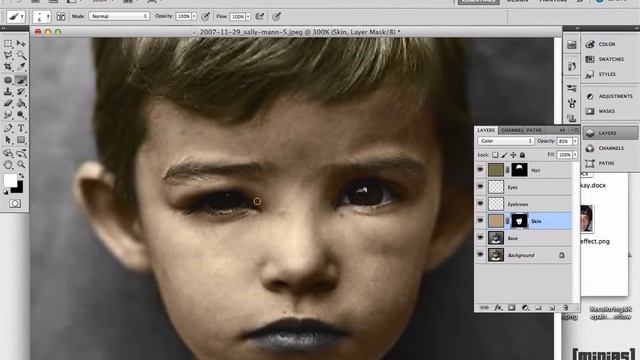The height and width of the screenshot is (360, 640).
Task: Switch to the Paths tab
Action: [534, 130]
